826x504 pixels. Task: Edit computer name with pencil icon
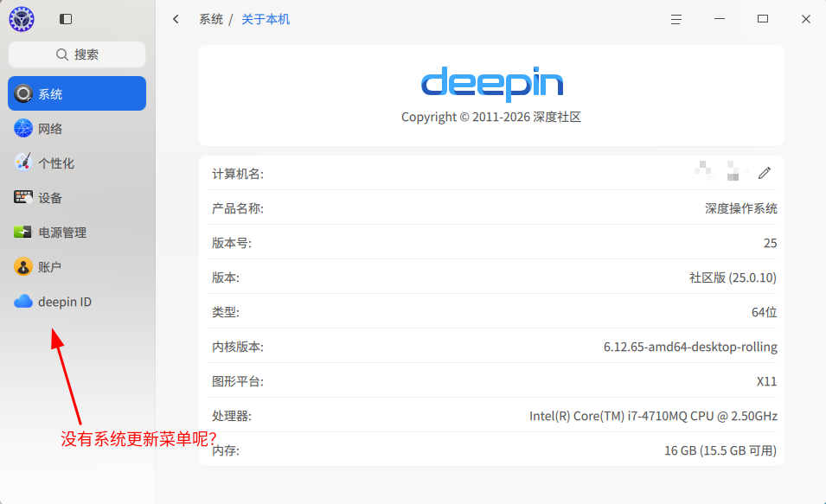click(x=765, y=173)
